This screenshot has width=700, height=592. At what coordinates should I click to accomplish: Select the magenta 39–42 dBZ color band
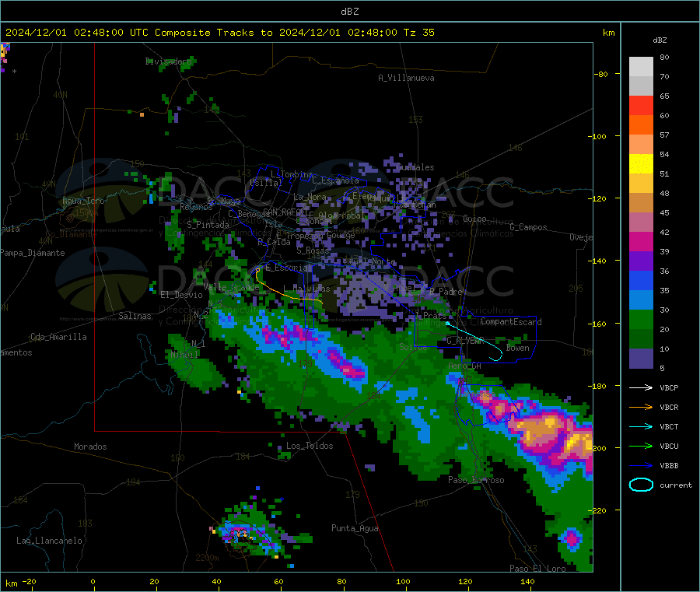pyautogui.click(x=641, y=241)
